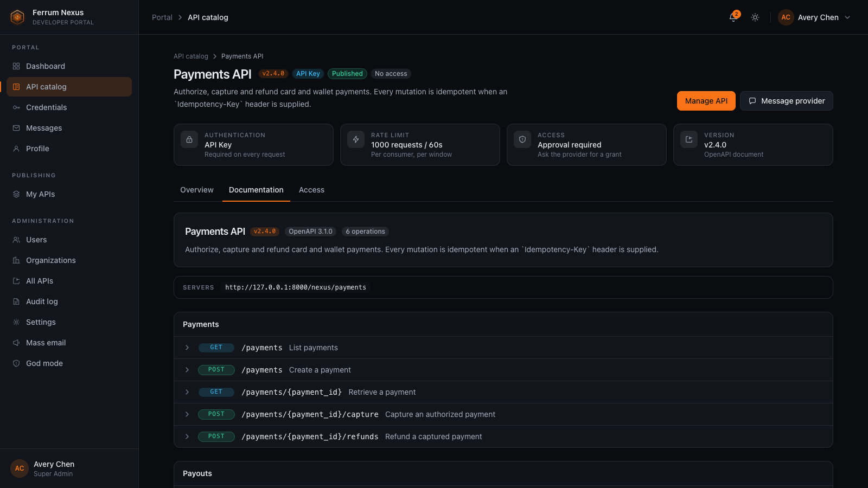The height and width of the screenshot is (488, 868).
Task: Click the No access badge
Action: click(x=391, y=74)
